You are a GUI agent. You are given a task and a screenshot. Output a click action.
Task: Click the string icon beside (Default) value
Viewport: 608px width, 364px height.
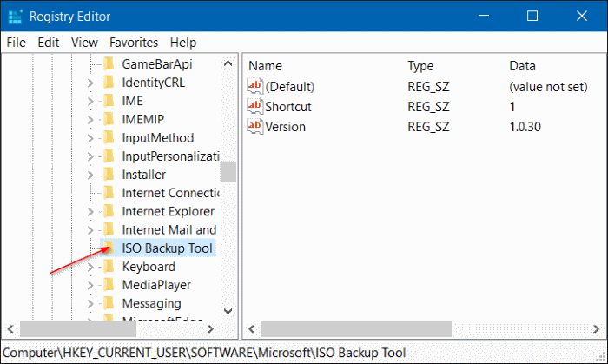(254, 86)
